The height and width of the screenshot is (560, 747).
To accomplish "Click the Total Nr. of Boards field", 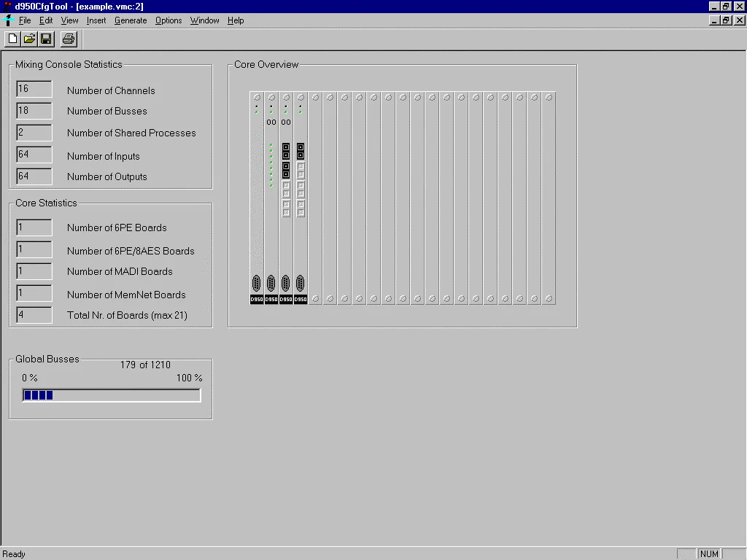I will [34, 315].
